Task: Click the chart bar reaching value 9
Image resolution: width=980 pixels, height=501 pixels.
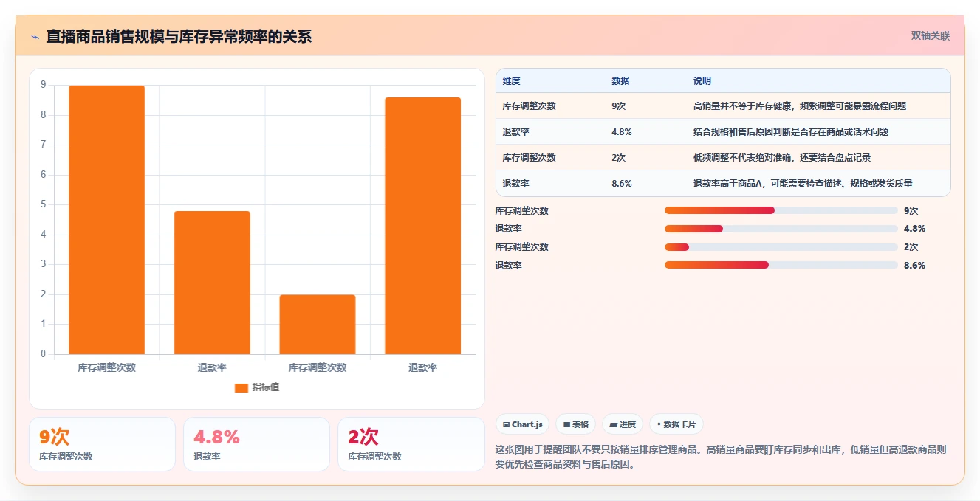Action: click(x=106, y=220)
